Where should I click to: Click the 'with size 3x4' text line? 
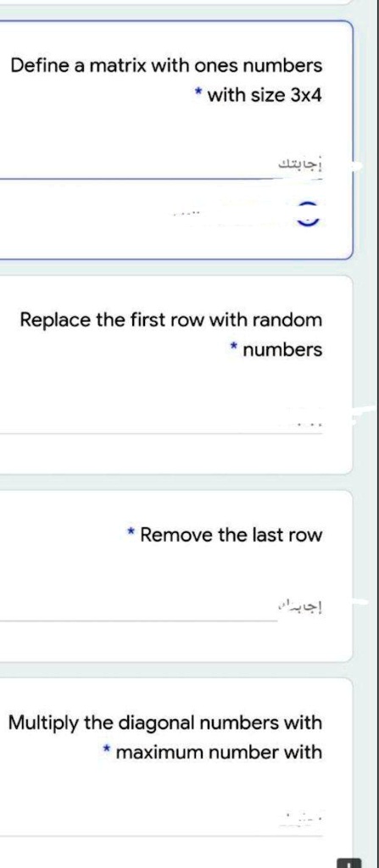point(264,95)
